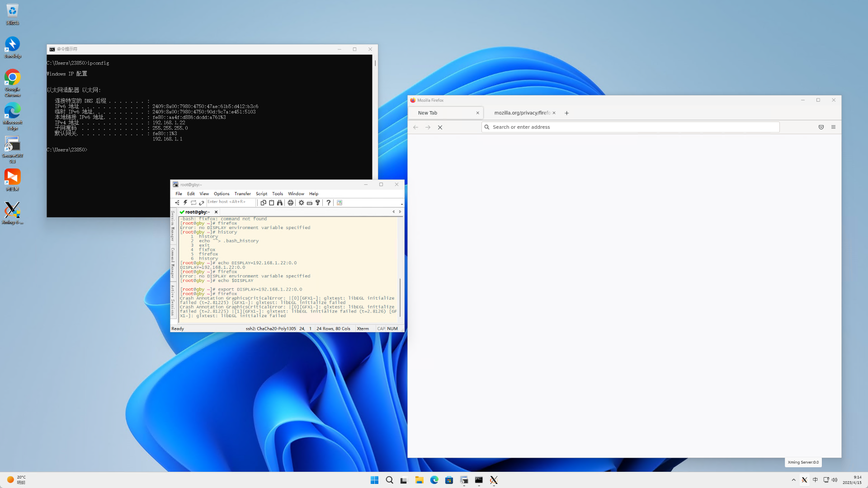Viewport: 868px width, 488px height.
Task: Click the Help question mark icon
Action: point(329,203)
